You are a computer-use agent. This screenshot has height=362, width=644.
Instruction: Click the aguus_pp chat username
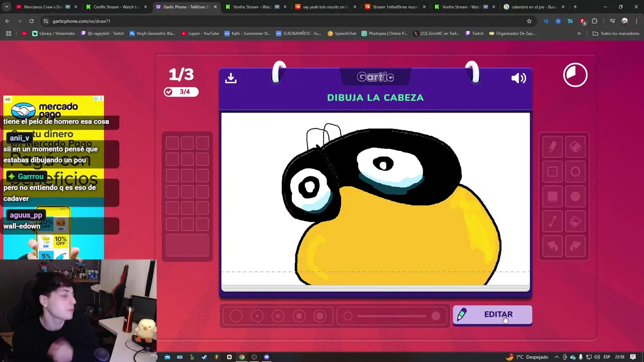point(26,215)
